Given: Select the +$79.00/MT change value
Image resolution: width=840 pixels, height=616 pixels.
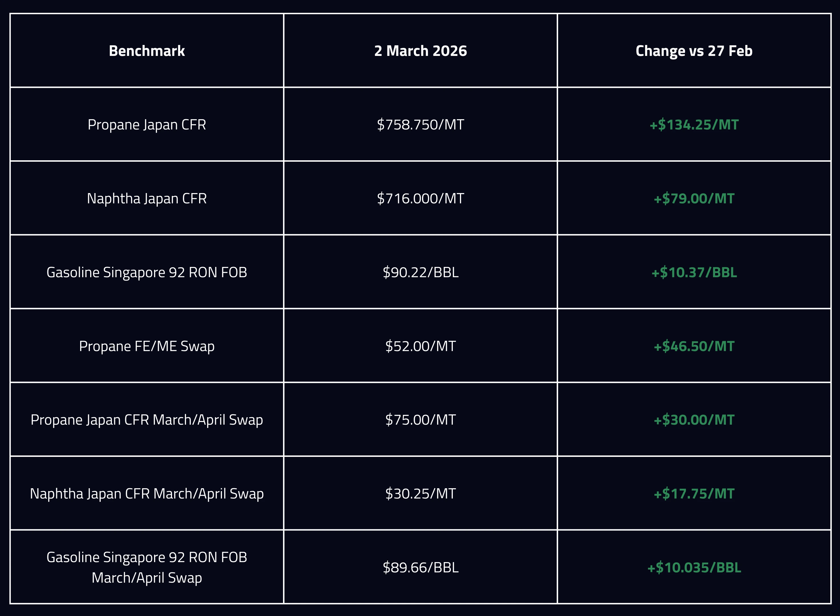Looking at the screenshot, I should pos(694,198).
